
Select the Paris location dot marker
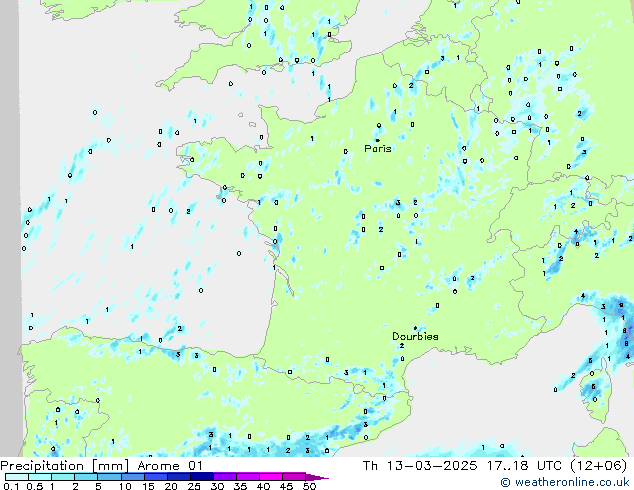[378, 140]
